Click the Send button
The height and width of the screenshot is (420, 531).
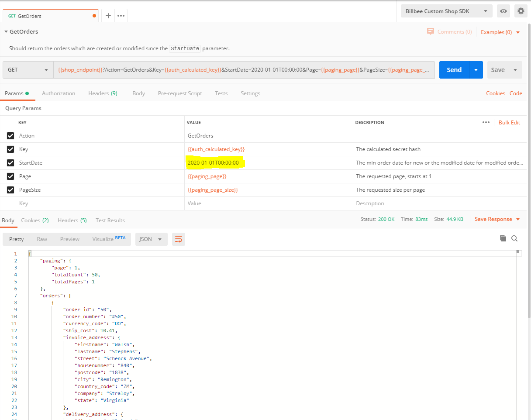coord(454,70)
